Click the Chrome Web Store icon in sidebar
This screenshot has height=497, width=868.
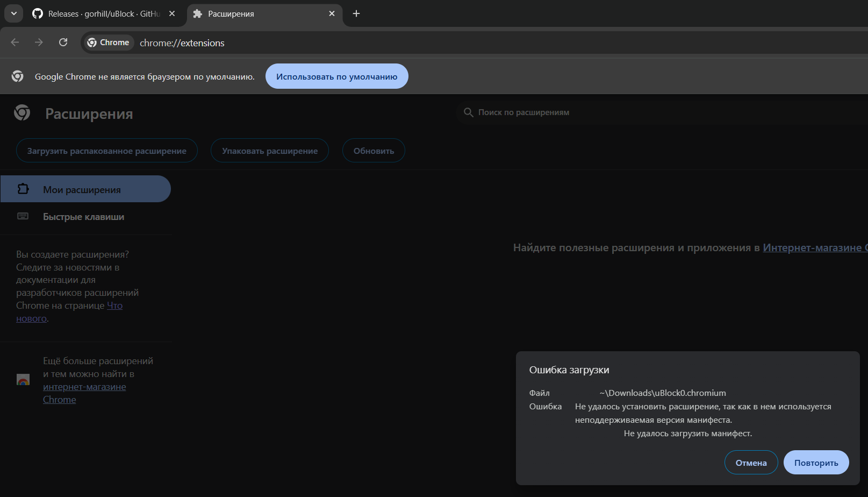23,380
